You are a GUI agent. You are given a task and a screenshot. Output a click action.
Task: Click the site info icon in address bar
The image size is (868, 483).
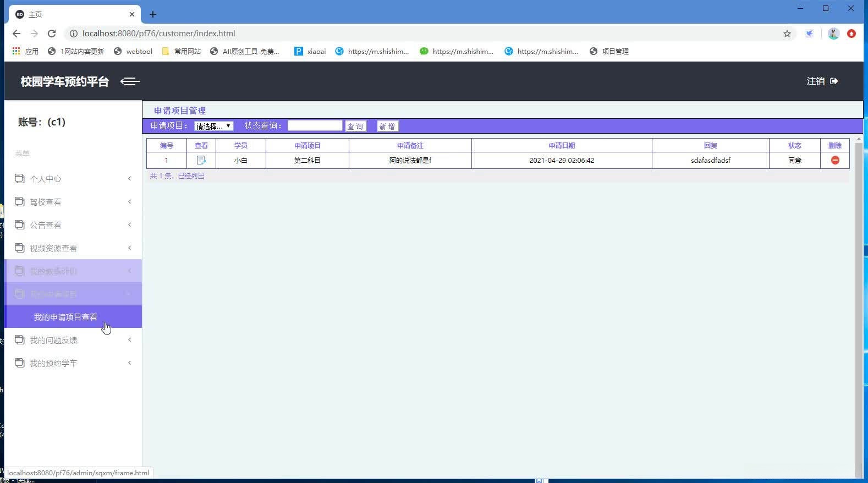point(73,34)
